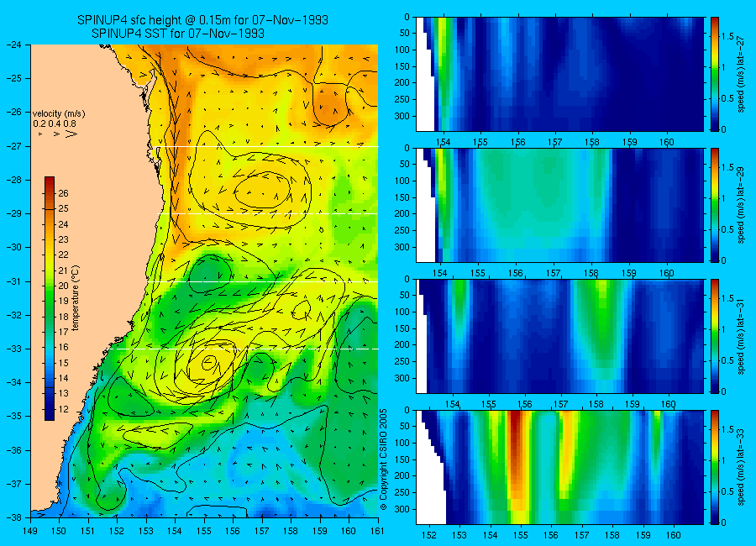Click the "150" longitude tick on the map axis
This screenshot has width=756, height=546.
[x=60, y=531]
